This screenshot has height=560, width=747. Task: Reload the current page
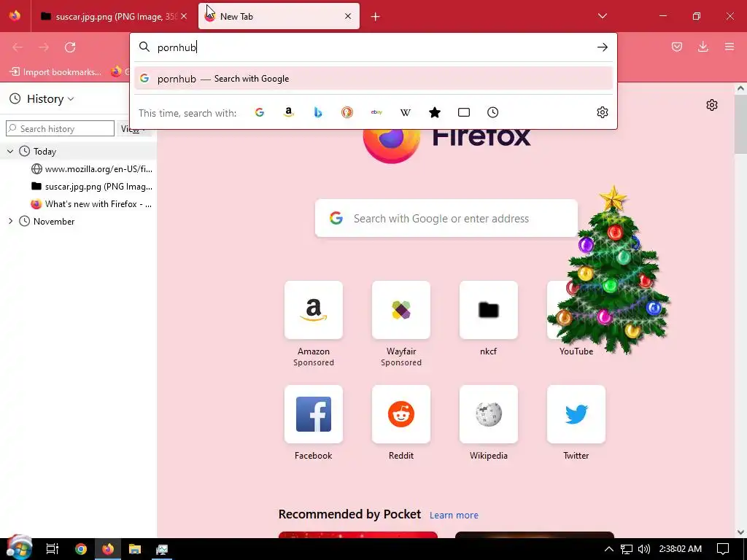(x=70, y=47)
